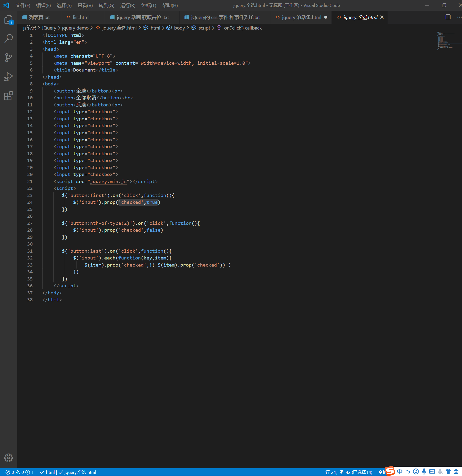Image resolution: width=462 pixels, height=476 pixels.
Task: Click jquery demo breadcrumb segment
Action: (x=75, y=28)
